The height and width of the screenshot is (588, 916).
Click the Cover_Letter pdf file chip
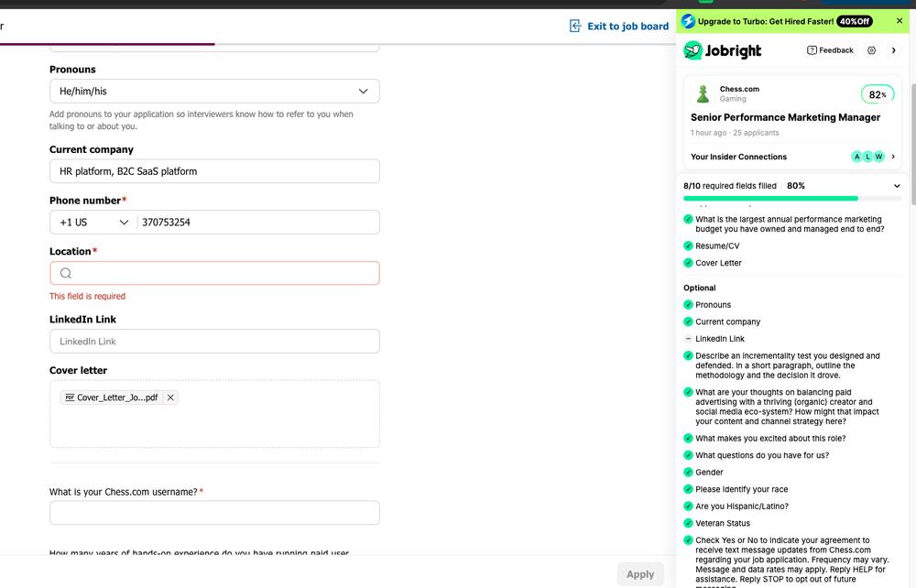[118, 397]
